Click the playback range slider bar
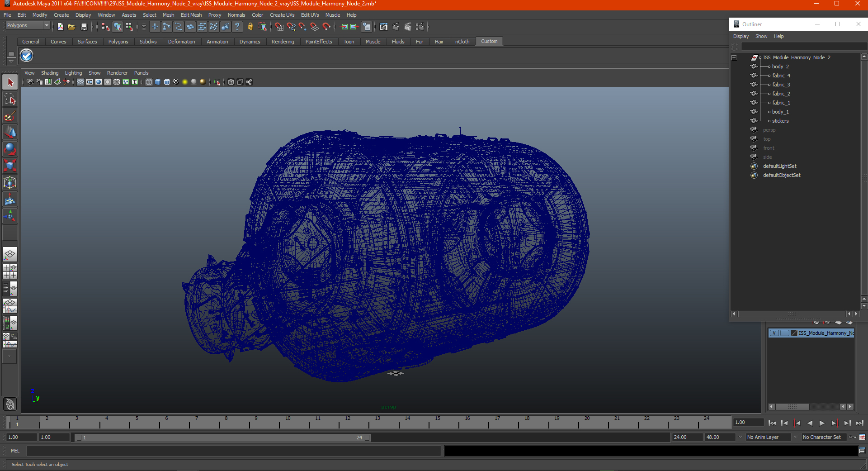The image size is (868, 471). coord(222,438)
